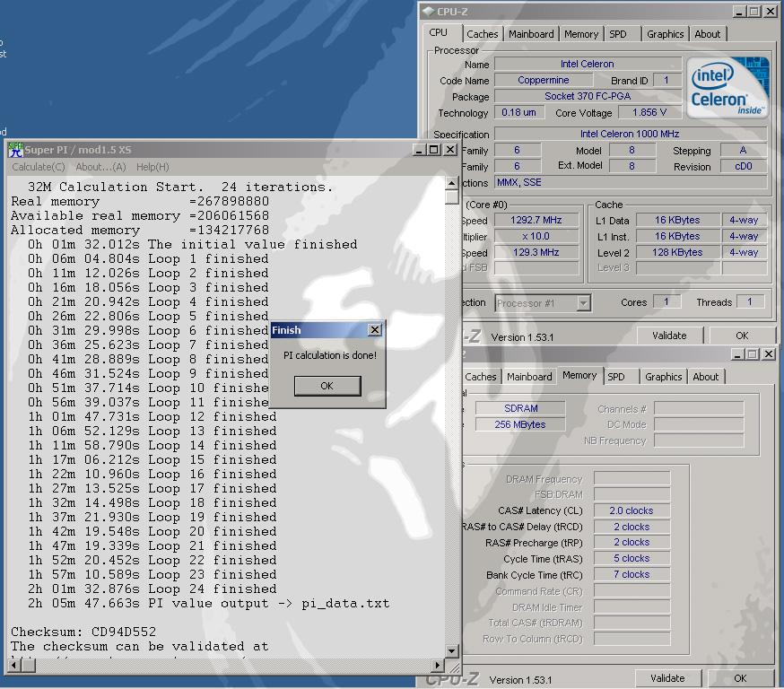This screenshot has height=689, width=784.
Task: Click the 'PI value output -> pi_data.txt' line
Action: (x=208, y=603)
